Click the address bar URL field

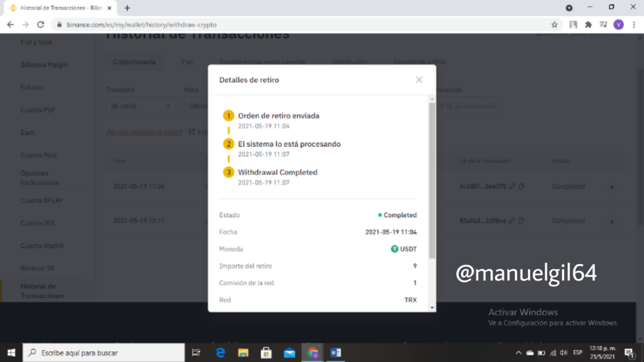coord(304,25)
